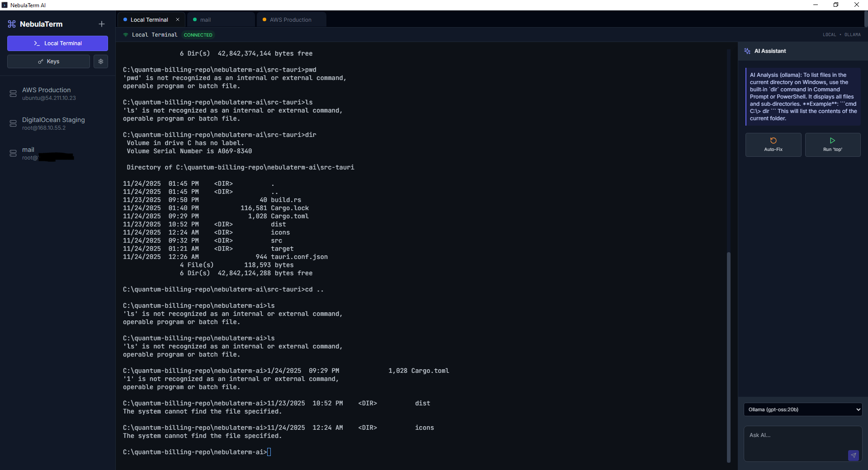868x470 pixels.
Task: Click the NebulaTerm logo icon
Action: click(12, 24)
